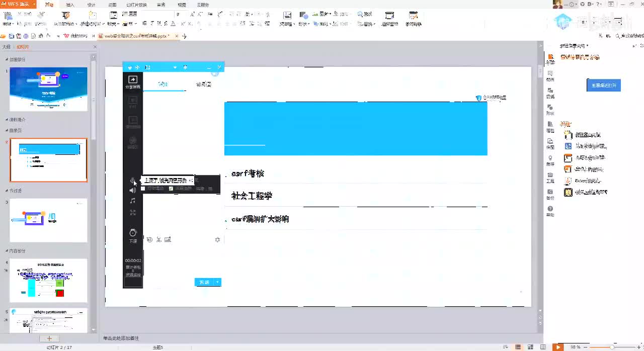Click the 发送 send button
This screenshot has height=351, width=644.
coord(204,282)
